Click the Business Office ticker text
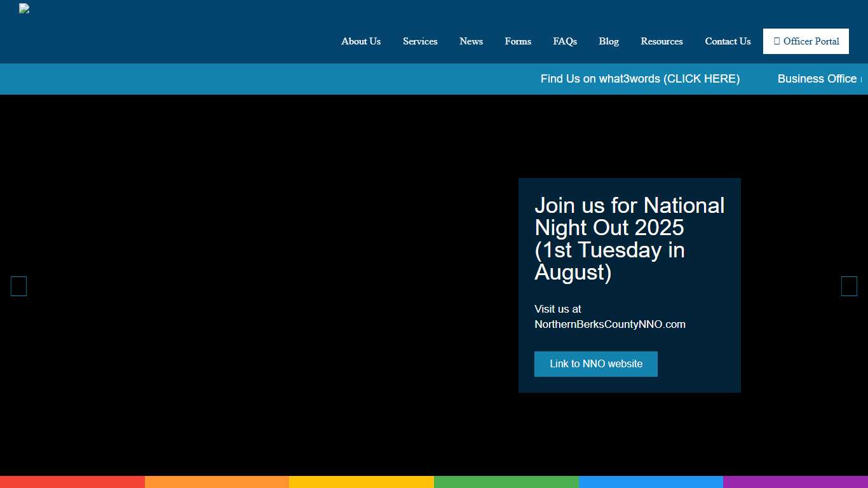The image size is (868, 488). click(818, 79)
